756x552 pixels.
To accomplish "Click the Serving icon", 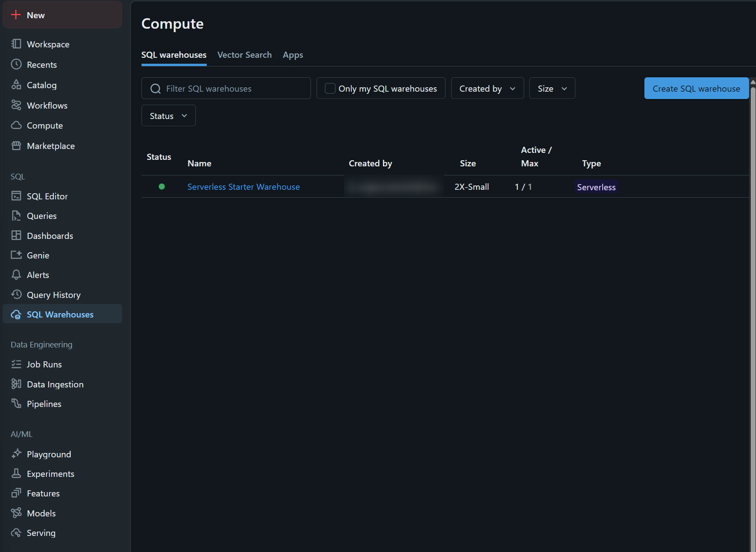I will [x=16, y=532].
